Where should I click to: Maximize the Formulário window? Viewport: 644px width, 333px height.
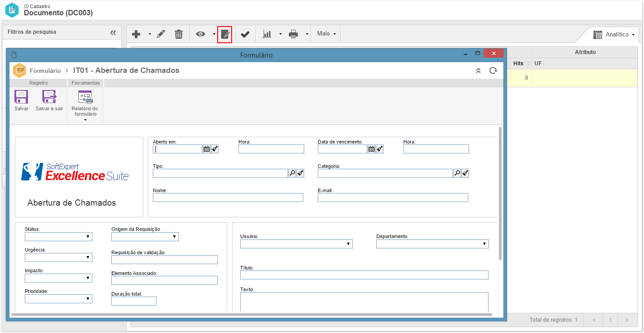[478, 53]
